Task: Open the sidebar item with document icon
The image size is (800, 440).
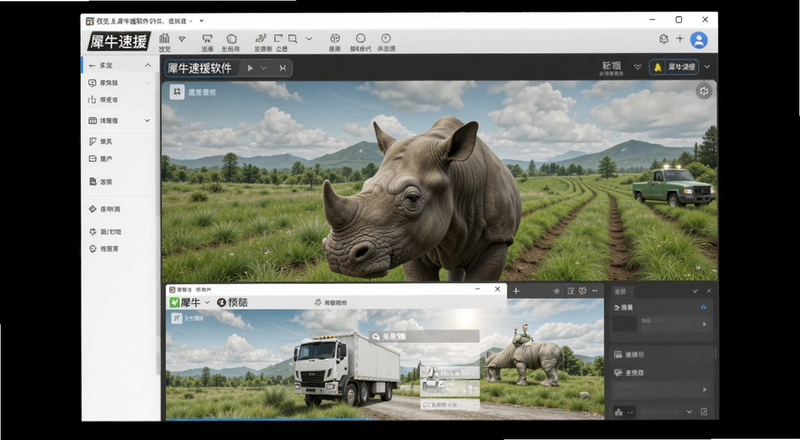Action: [x=101, y=181]
